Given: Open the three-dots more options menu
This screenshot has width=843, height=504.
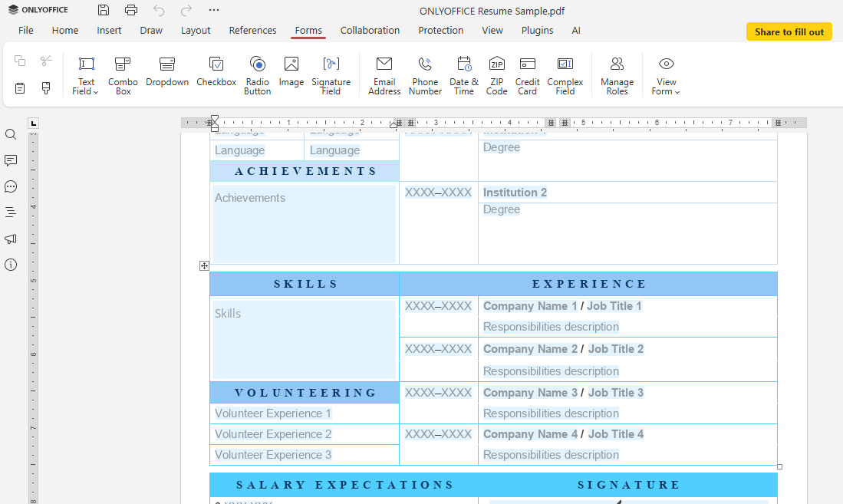Looking at the screenshot, I should pos(214,10).
